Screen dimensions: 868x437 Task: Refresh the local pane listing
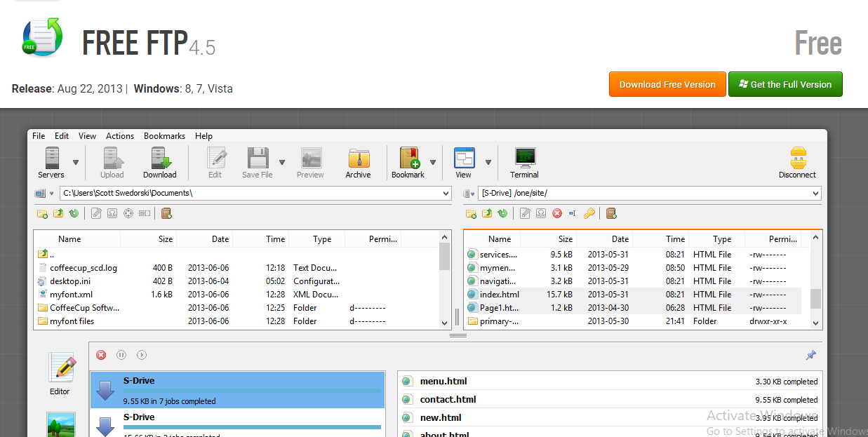click(74, 213)
